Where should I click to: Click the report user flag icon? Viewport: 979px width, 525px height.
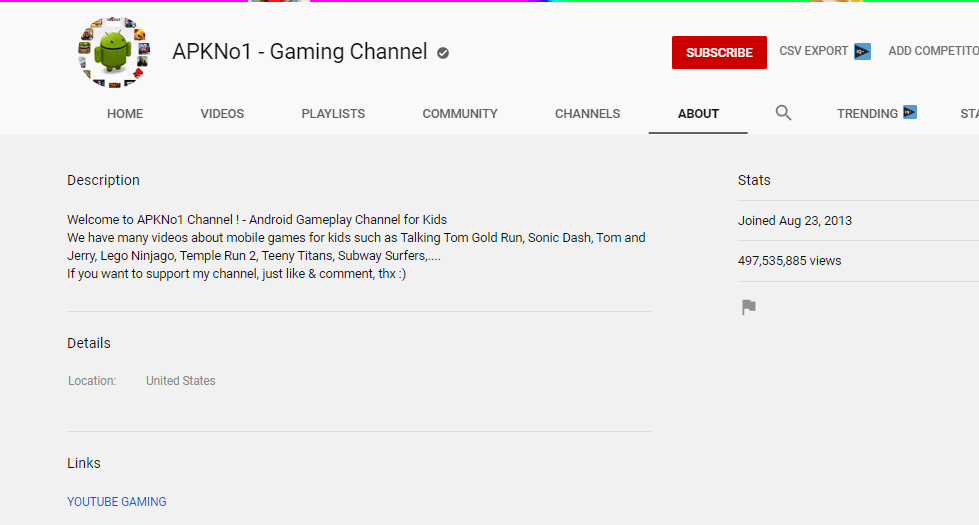pyautogui.click(x=749, y=307)
